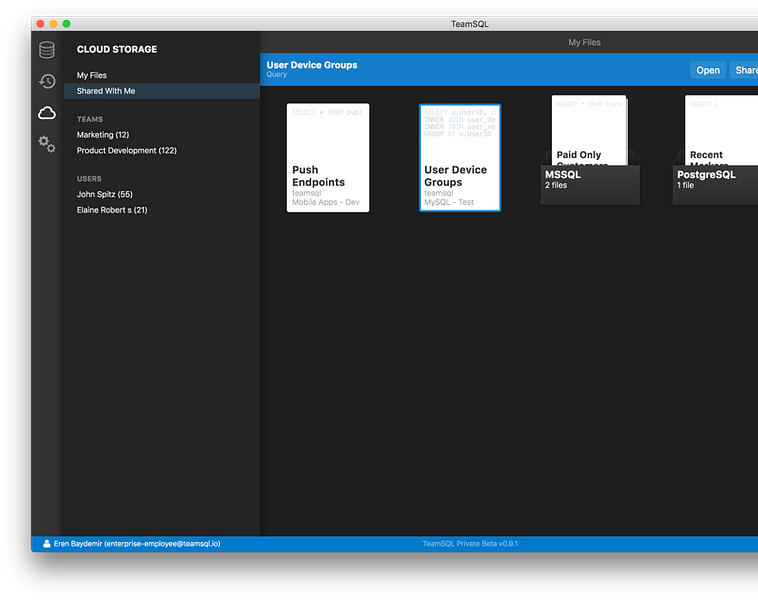Click the user profile icon in status bar
The height and width of the screenshot is (600, 758).
46,544
